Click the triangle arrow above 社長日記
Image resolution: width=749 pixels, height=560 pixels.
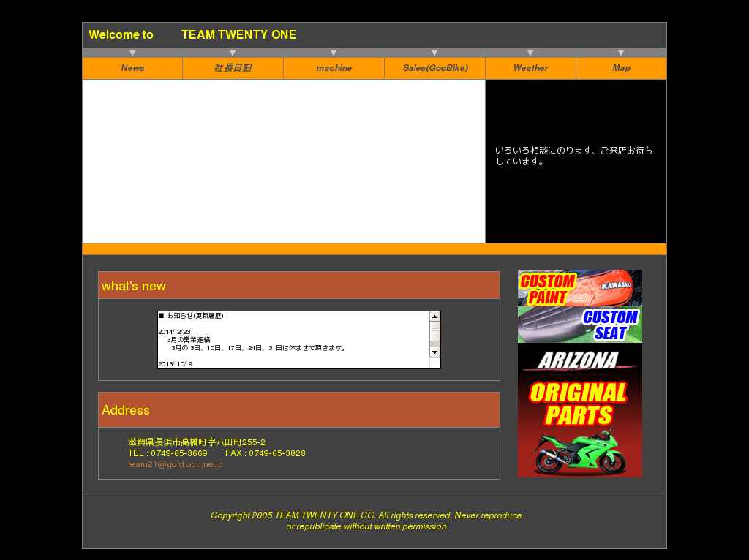233,53
